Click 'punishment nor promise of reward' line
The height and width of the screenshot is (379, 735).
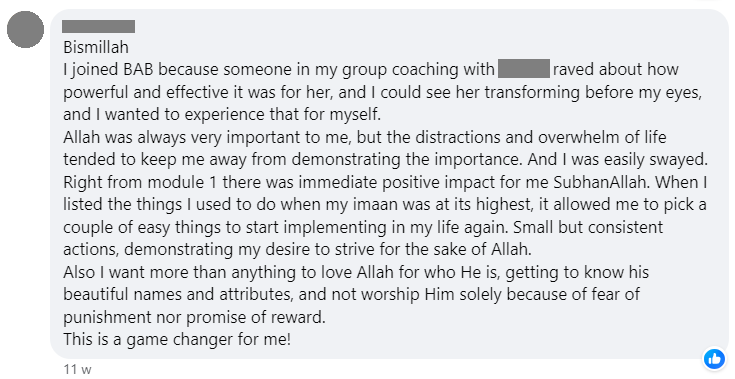point(194,317)
